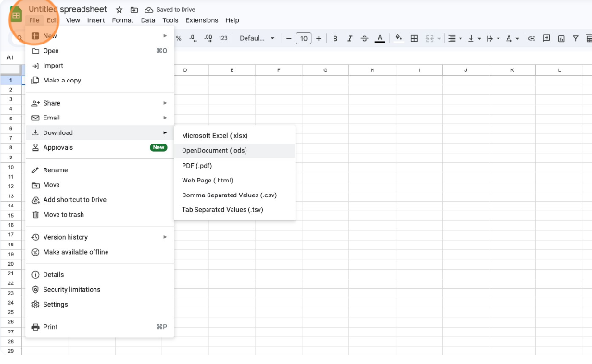Image resolution: width=592 pixels, height=364 pixels.
Task: Select Make a copy
Action: tap(100, 80)
